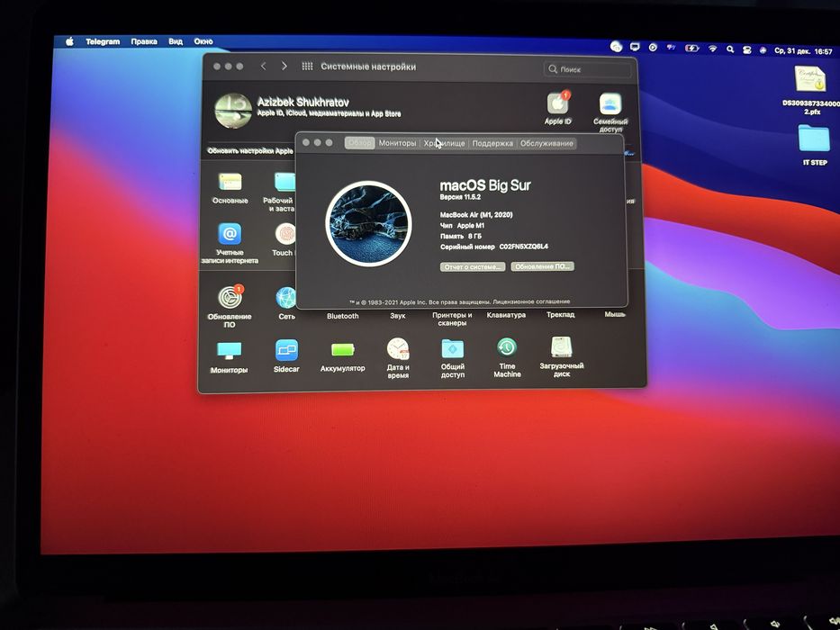840x630 pixels.
Task: Click the macOS Big Sur circular image
Action: click(x=368, y=223)
